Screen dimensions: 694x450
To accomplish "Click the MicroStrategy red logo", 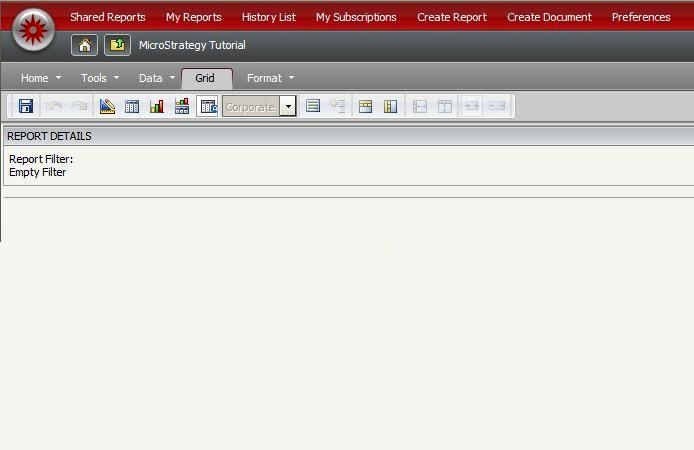I will point(33,30).
